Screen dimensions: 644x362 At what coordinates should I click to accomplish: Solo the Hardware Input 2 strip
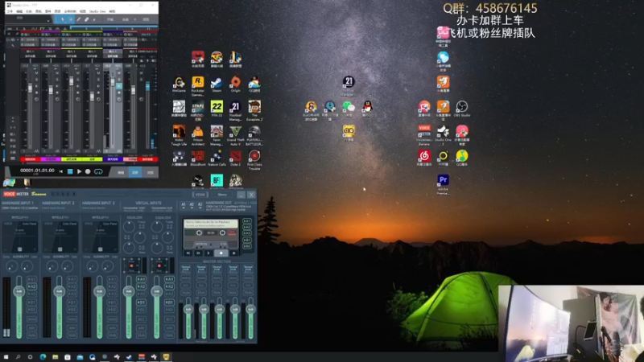point(72,327)
